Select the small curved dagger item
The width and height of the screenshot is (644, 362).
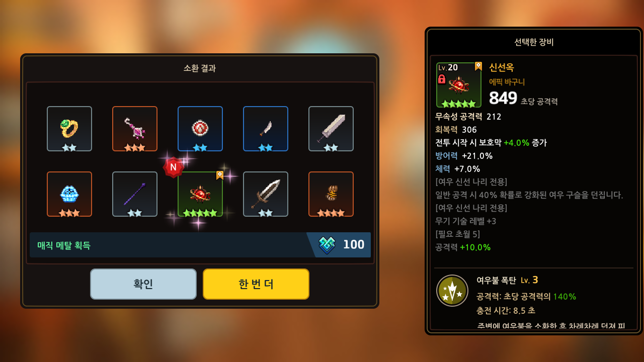pos(266,129)
